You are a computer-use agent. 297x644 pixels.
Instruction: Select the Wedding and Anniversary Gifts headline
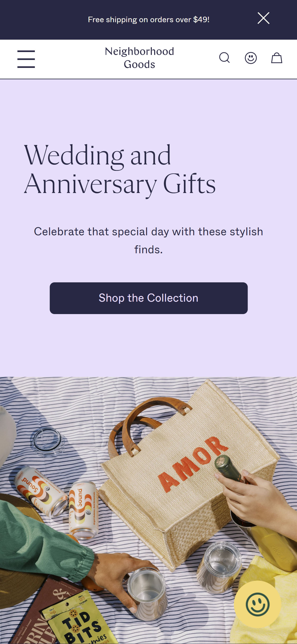tap(120, 170)
